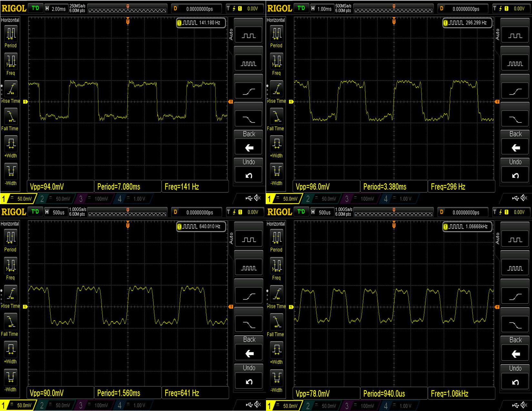
Task: Select Freq icon in 641 Hz scope
Action: pyautogui.click(x=11, y=265)
